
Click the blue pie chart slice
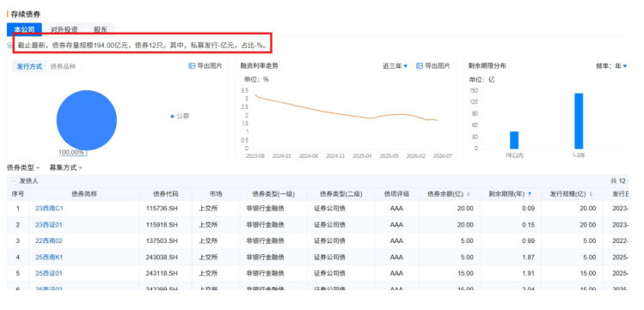[x=87, y=120]
